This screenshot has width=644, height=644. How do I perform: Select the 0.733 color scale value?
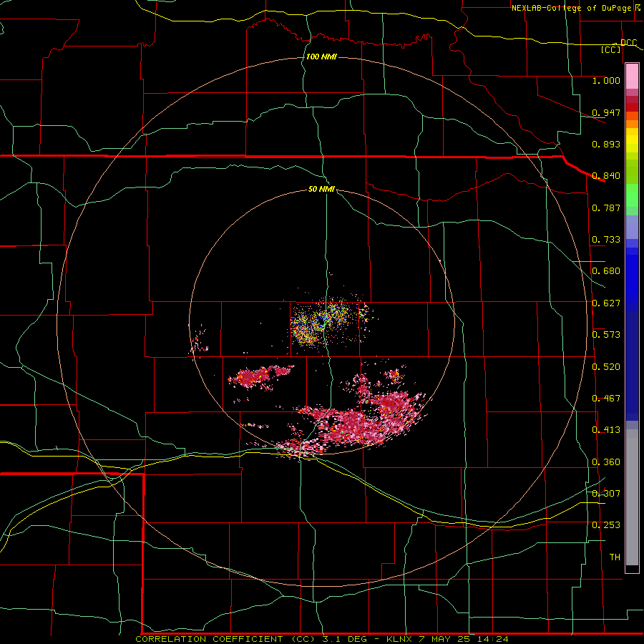pos(606,240)
